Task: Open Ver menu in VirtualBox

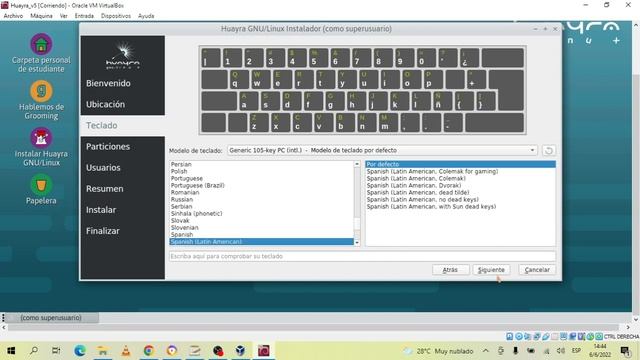Action: pos(64,16)
